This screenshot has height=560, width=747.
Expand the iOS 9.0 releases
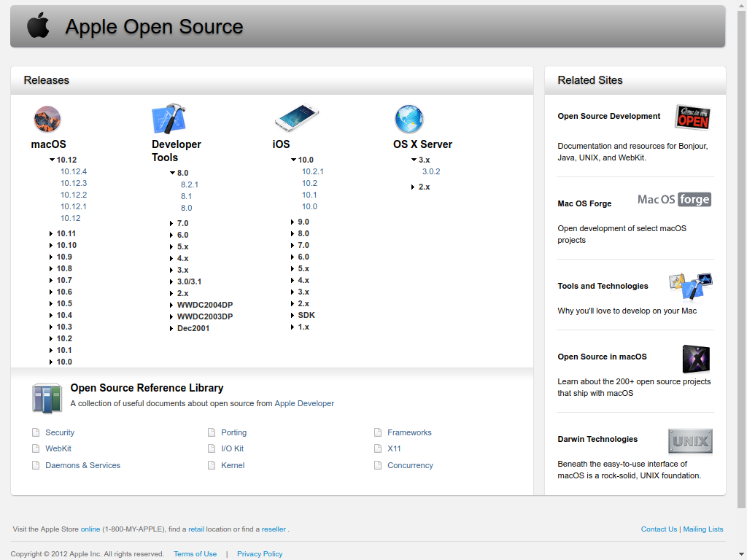click(293, 222)
